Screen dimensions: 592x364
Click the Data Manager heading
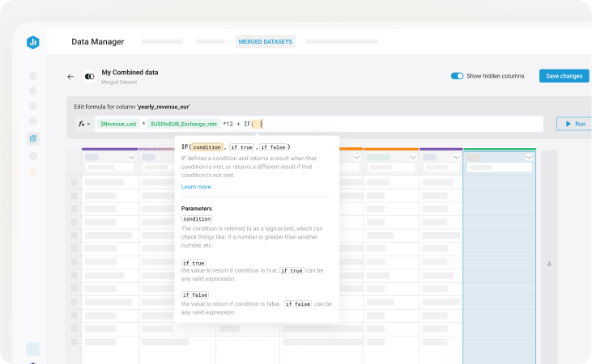[x=97, y=41]
